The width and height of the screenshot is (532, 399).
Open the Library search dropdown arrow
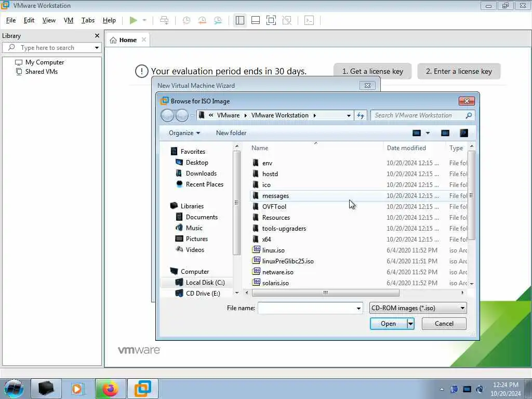97,48
